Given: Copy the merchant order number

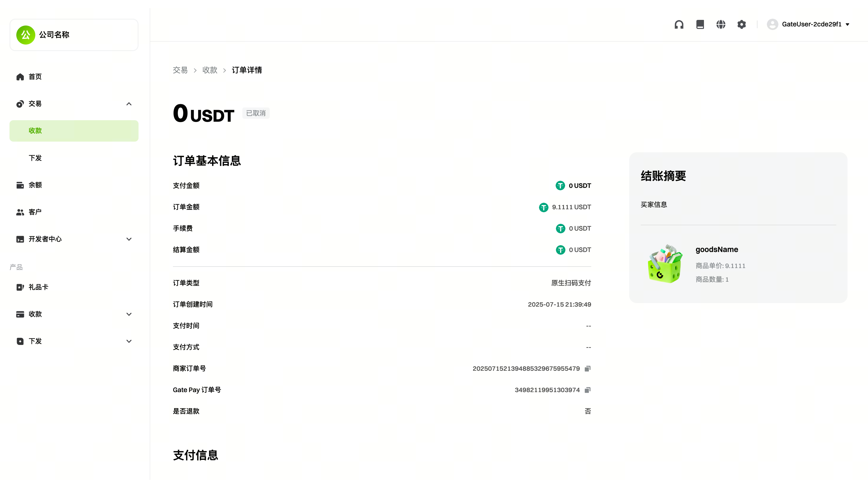Looking at the screenshot, I should click(x=587, y=369).
